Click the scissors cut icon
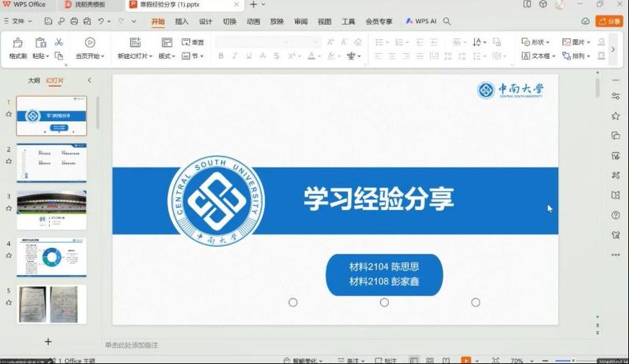629x364 pixels. 59,43
